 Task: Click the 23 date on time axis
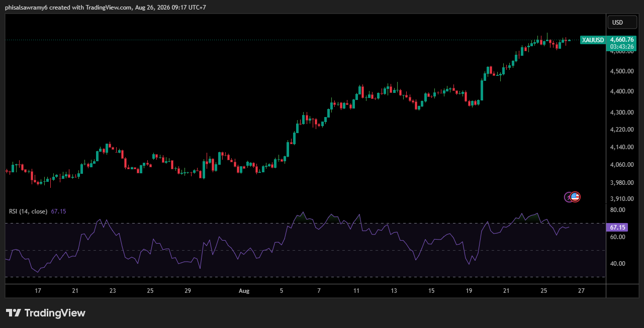coord(113,291)
